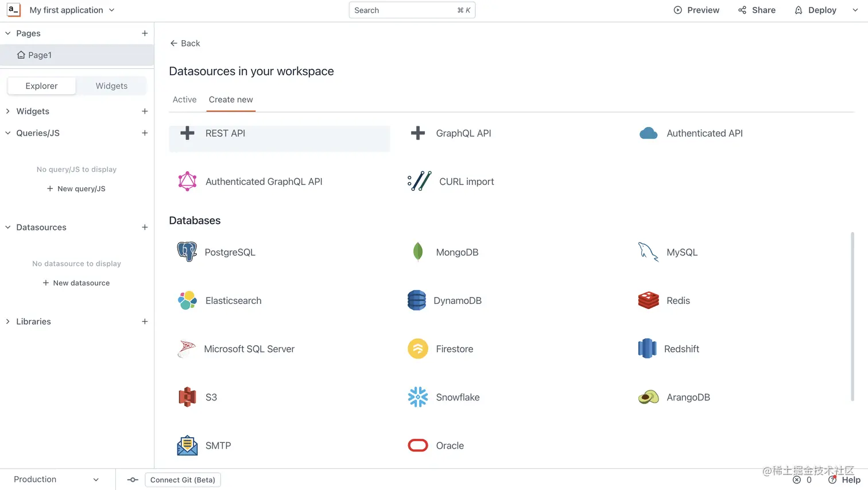Select Page1 in pages list
868x490 pixels.
pyautogui.click(x=77, y=55)
